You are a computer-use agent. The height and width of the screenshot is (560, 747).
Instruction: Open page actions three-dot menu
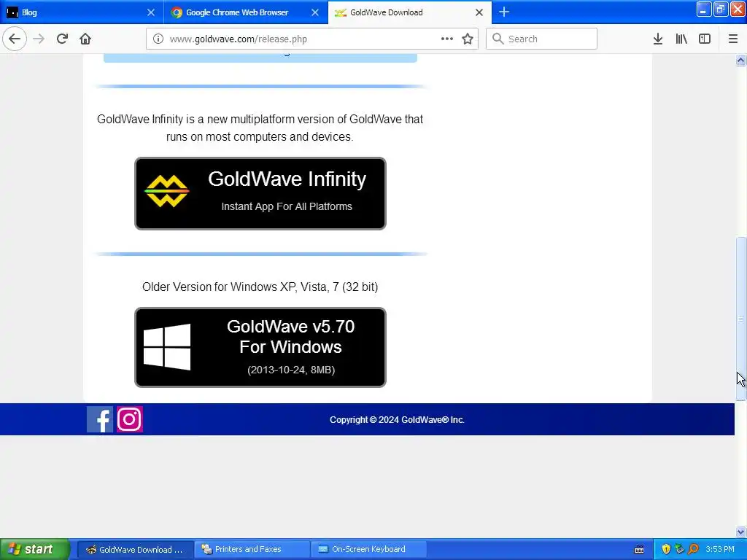[x=447, y=39]
